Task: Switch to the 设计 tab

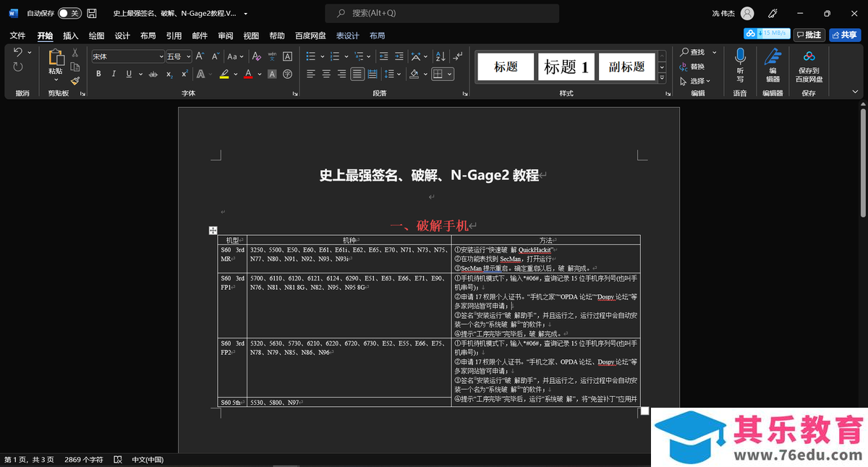Action: (x=122, y=35)
